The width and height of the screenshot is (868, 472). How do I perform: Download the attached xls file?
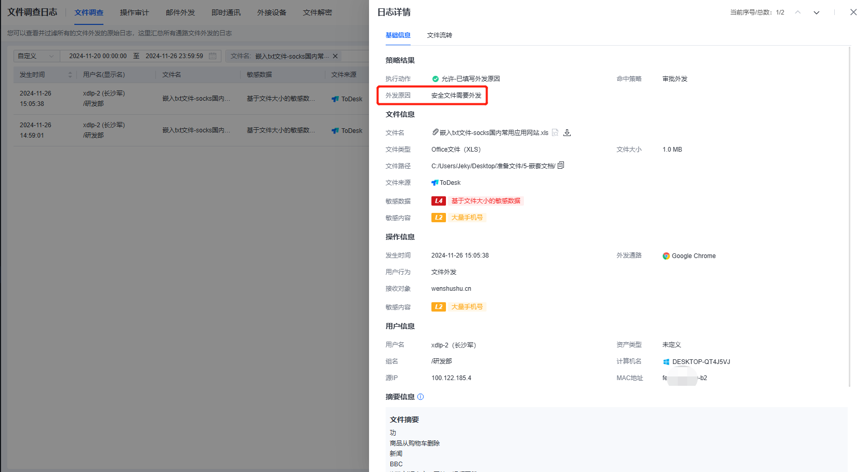[567, 133]
